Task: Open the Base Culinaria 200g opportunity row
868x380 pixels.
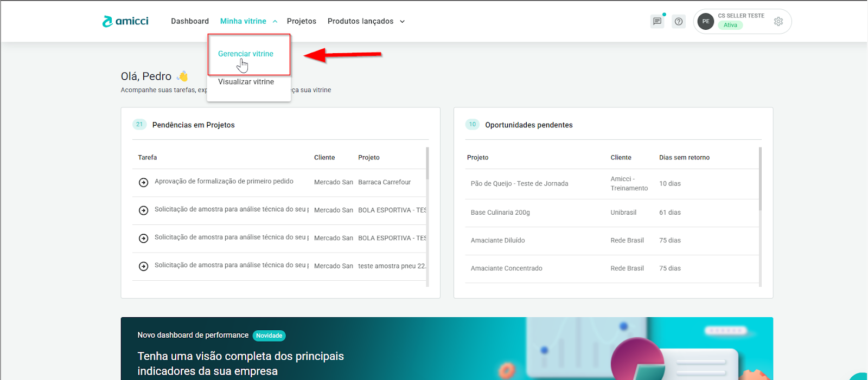Action: [x=500, y=212]
